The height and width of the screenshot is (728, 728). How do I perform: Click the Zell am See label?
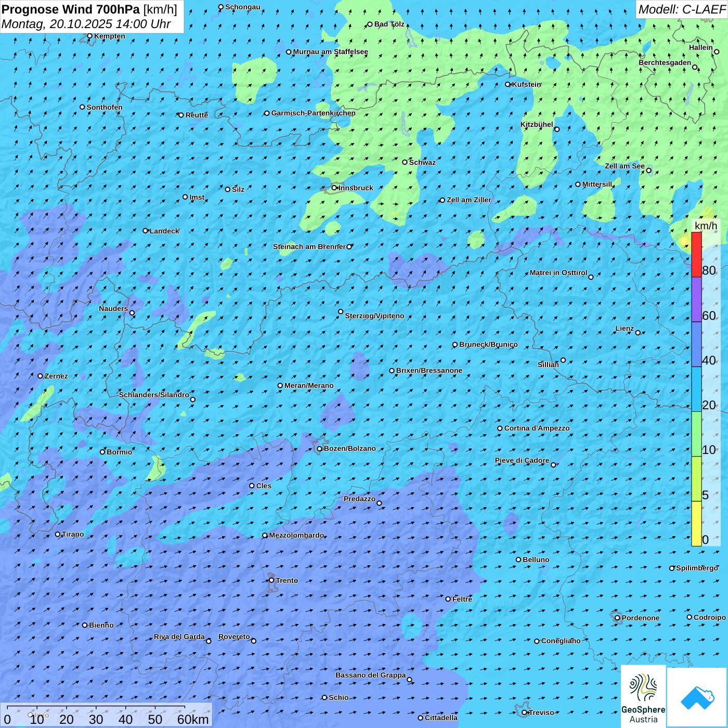pyautogui.click(x=625, y=166)
